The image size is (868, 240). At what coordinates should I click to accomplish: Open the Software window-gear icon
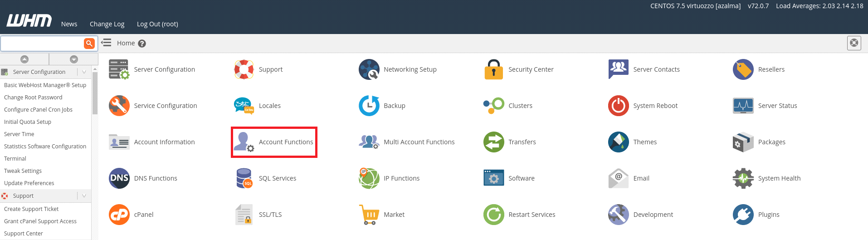click(x=494, y=178)
